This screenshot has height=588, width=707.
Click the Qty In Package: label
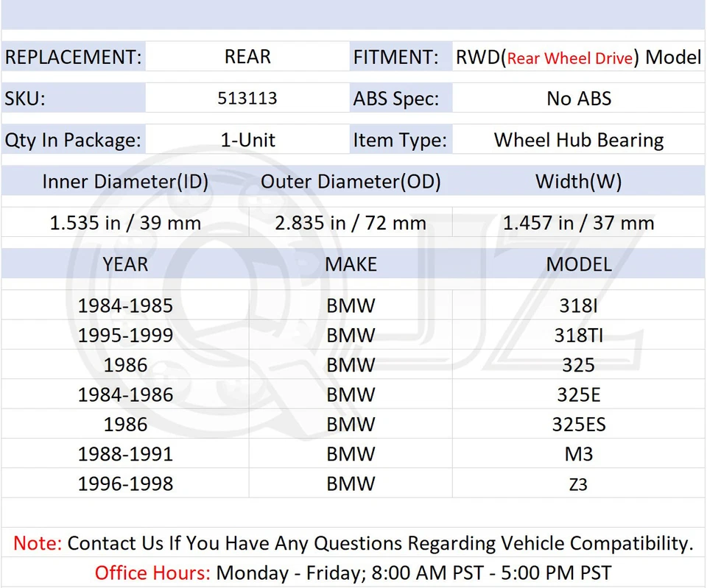point(73,140)
